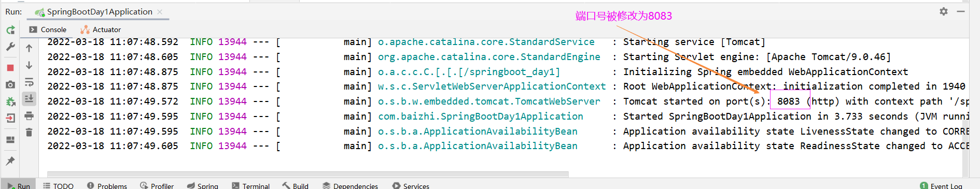Open the Terminal tool window

(250, 185)
